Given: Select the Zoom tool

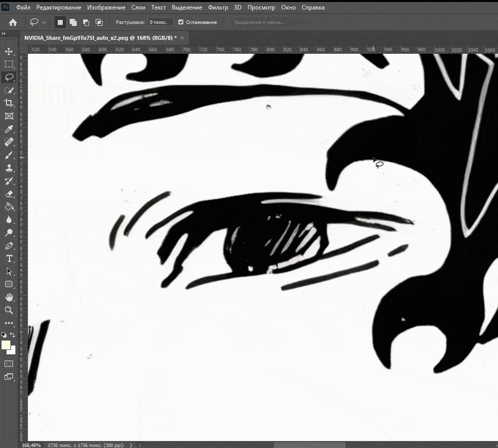Looking at the screenshot, I should point(9,310).
